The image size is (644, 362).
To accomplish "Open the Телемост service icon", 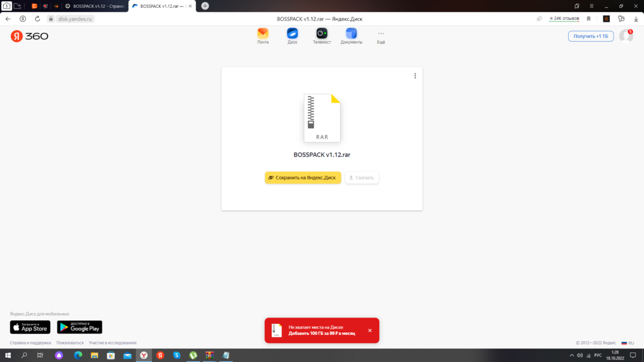I will pos(321,35).
